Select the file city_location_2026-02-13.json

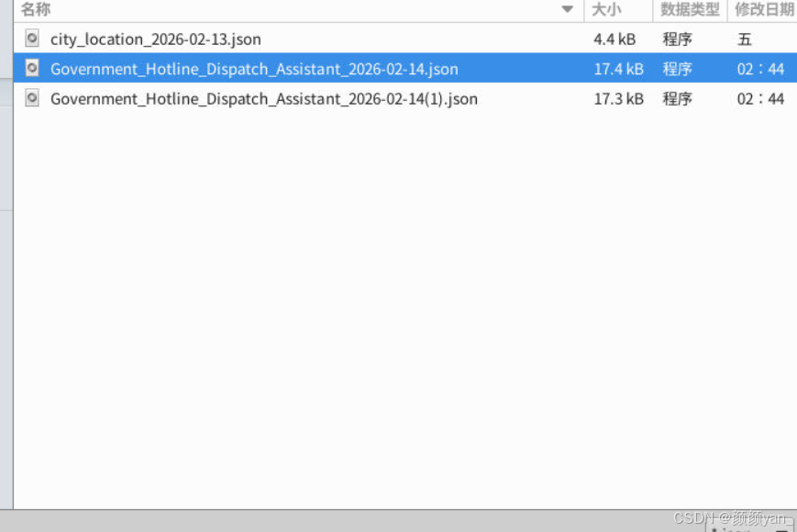click(x=156, y=39)
